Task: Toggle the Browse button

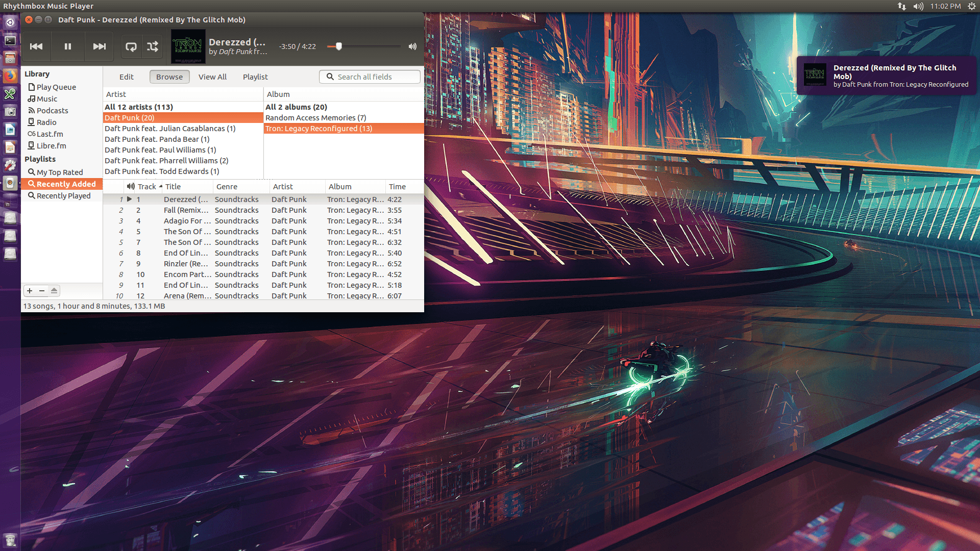Action: click(x=169, y=77)
